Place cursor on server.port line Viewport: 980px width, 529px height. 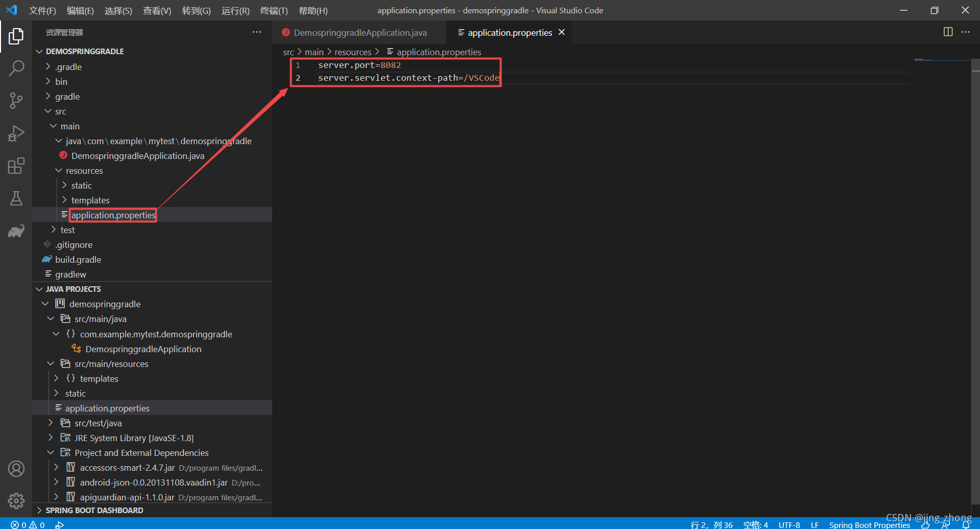point(360,65)
